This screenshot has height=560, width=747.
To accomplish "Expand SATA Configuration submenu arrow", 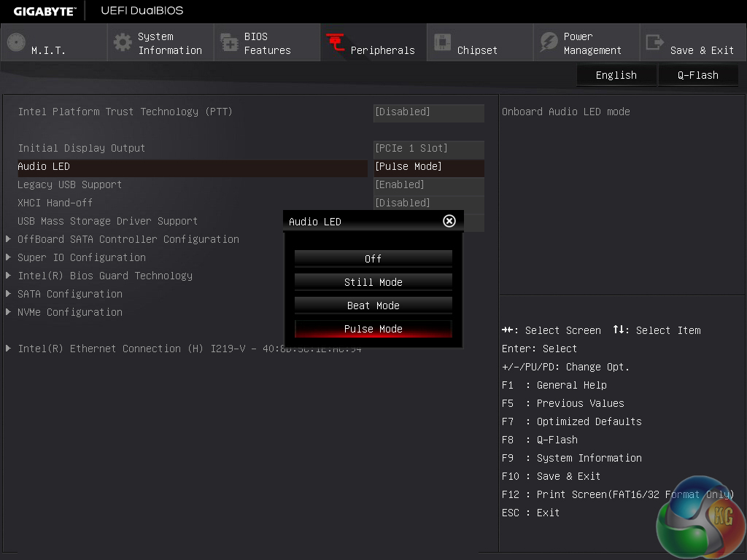I will (x=8, y=294).
